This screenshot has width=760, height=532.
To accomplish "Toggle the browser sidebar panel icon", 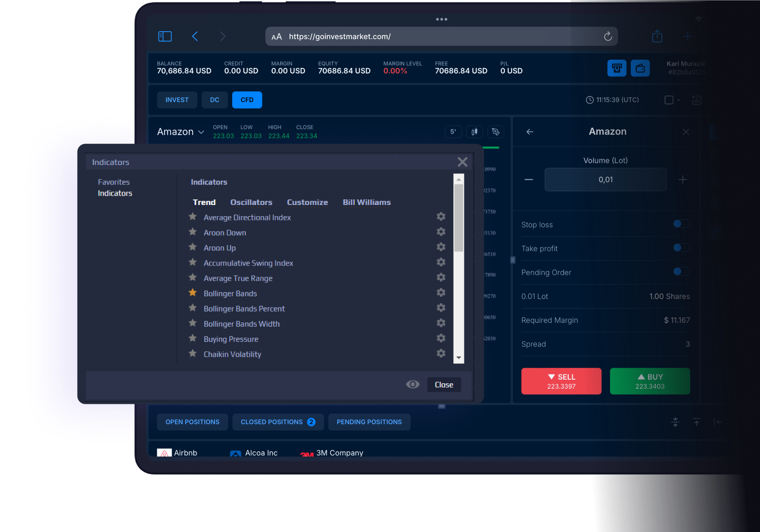I will (x=165, y=36).
